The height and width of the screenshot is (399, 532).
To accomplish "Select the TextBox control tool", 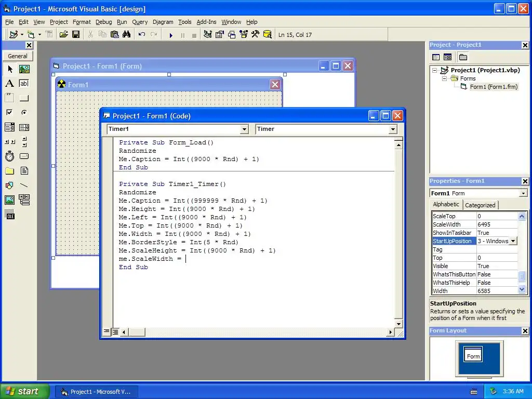I will 24,84.
